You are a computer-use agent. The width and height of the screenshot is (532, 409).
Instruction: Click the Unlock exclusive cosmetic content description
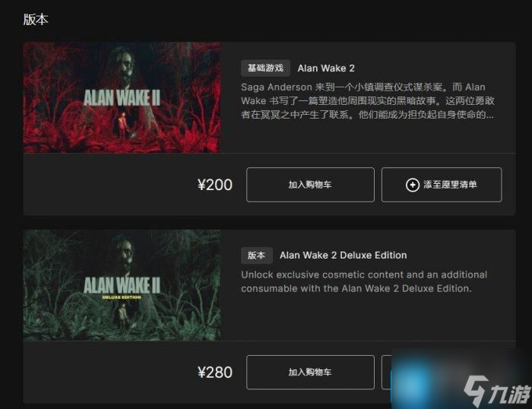[364, 281]
